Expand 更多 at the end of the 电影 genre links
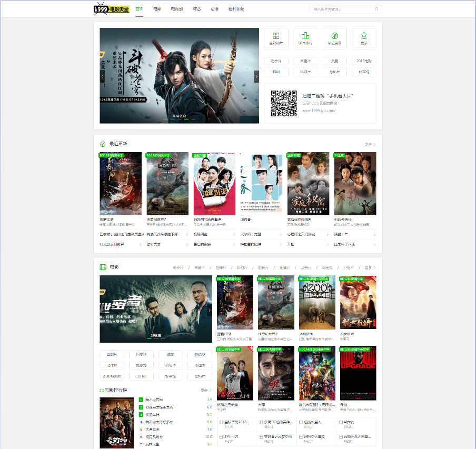This screenshot has width=476, height=449. coord(370,268)
